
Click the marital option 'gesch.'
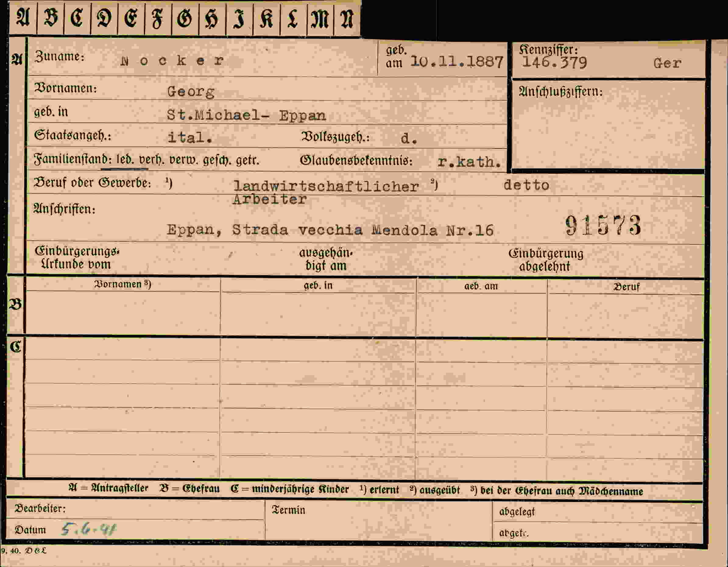[x=217, y=160]
